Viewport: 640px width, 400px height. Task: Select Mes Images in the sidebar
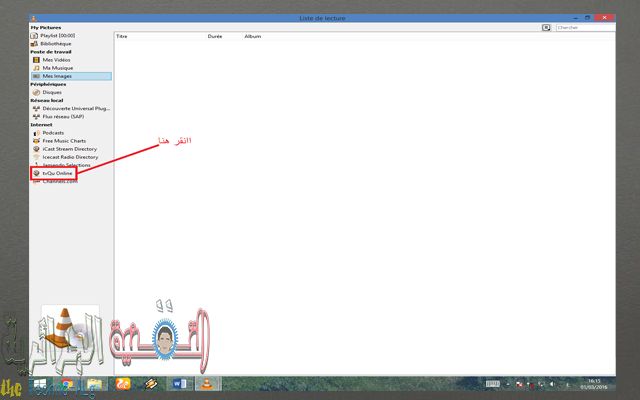pos(57,76)
